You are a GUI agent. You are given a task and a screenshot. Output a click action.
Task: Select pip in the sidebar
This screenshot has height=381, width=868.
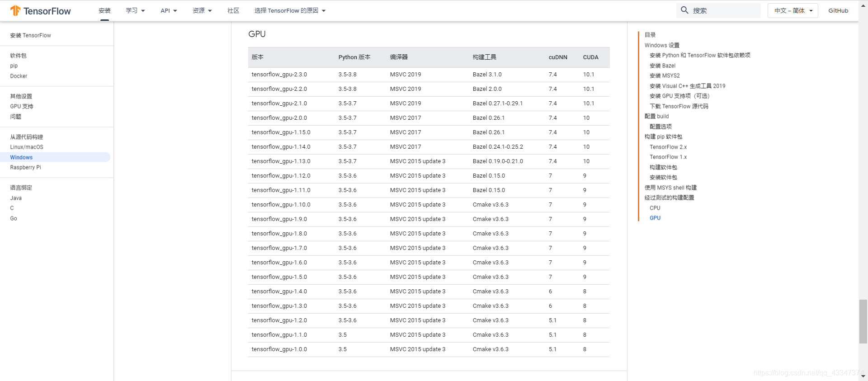[x=14, y=66]
